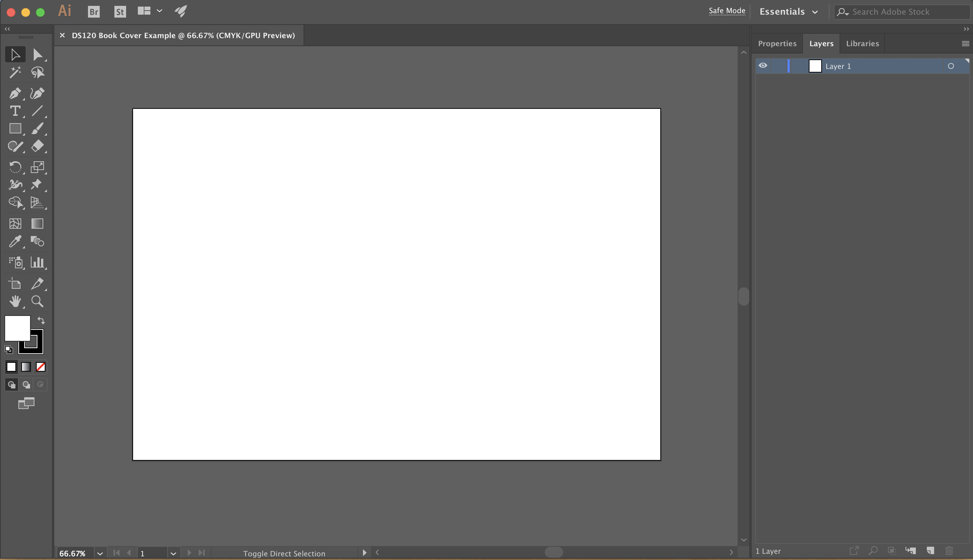The image size is (973, 560).
Task: Switch to the Properties tab
Action: click(777, 43)
